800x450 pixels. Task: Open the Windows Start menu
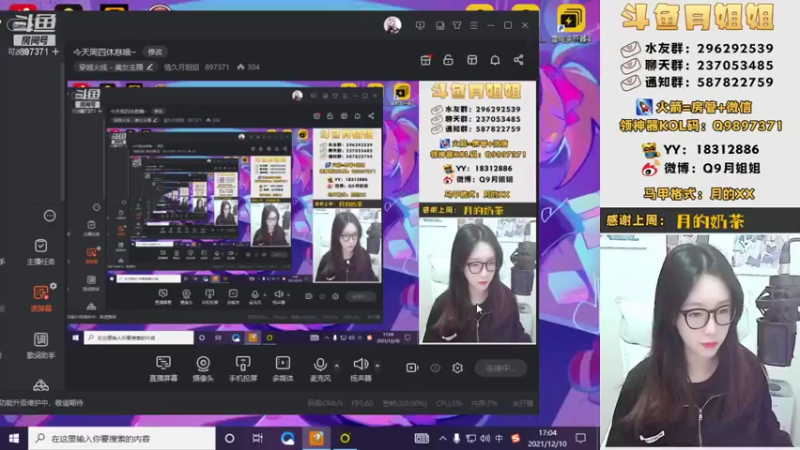coord(14,438)
